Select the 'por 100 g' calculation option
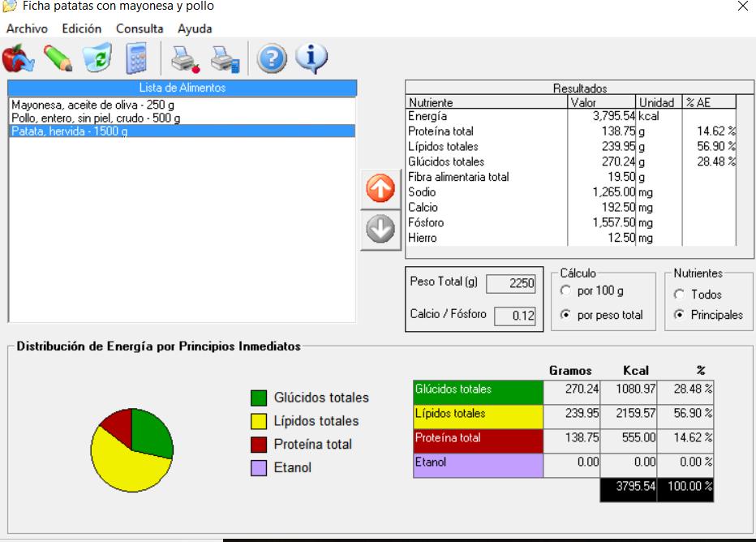Image resolution: width=756 pixels, height=542 pixels. pyautogui.click(x=565, y=291)
